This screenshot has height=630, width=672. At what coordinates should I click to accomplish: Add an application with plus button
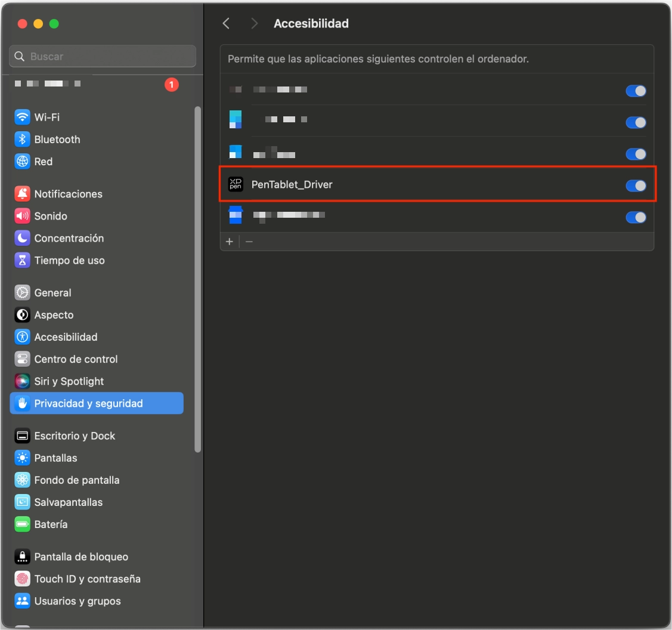coord(230,242)
